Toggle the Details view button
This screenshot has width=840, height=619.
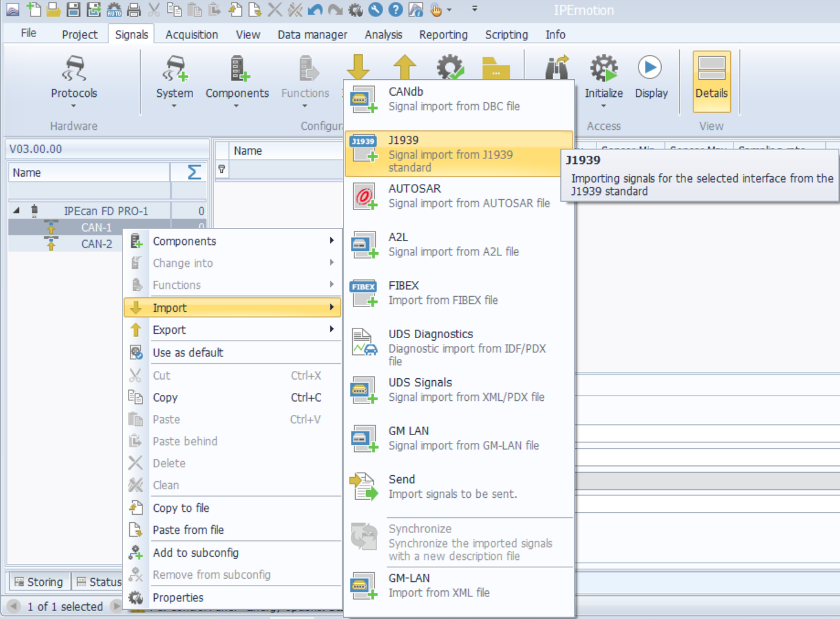click(711, 81)
